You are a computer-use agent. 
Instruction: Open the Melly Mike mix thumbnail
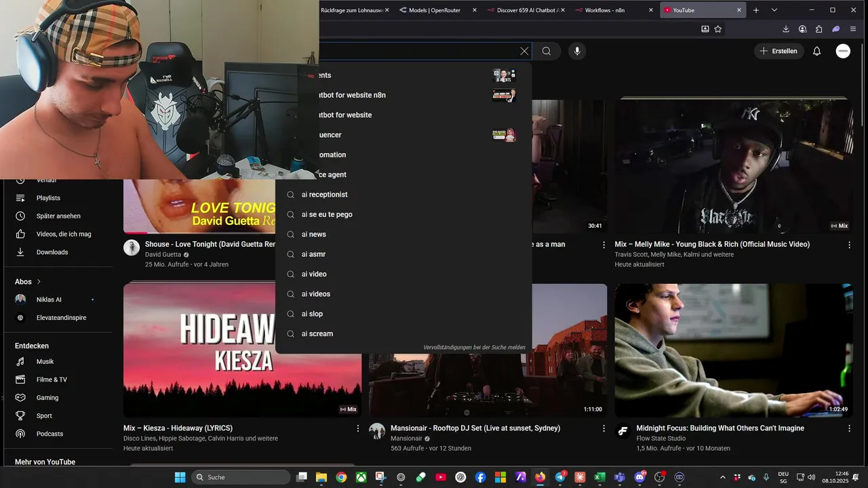click(734, 167)
